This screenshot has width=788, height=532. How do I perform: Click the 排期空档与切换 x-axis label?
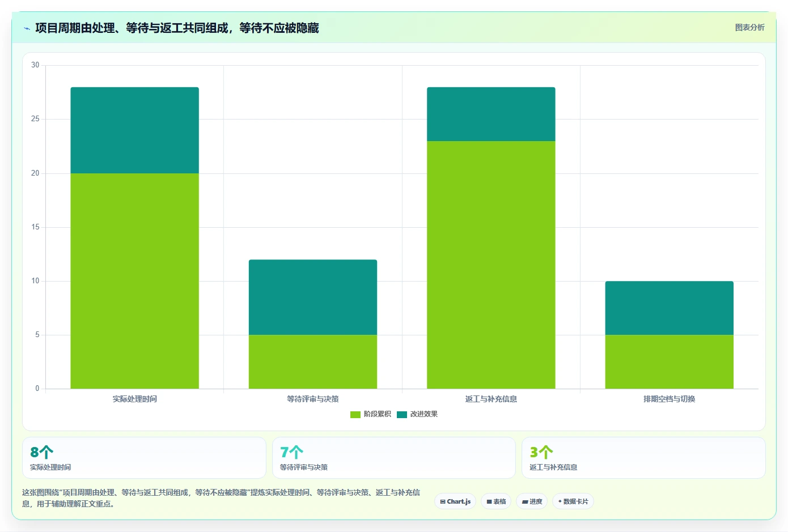670,399
